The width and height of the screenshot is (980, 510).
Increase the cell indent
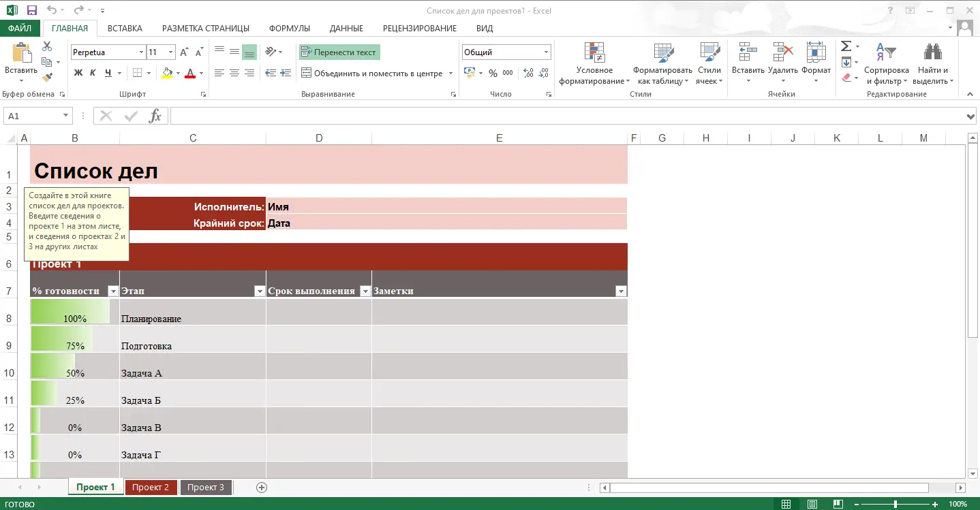tap(286, 73)
